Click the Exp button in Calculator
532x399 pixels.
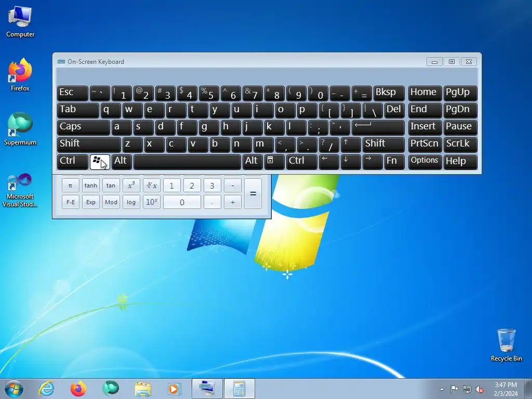(x=90, y=202)
